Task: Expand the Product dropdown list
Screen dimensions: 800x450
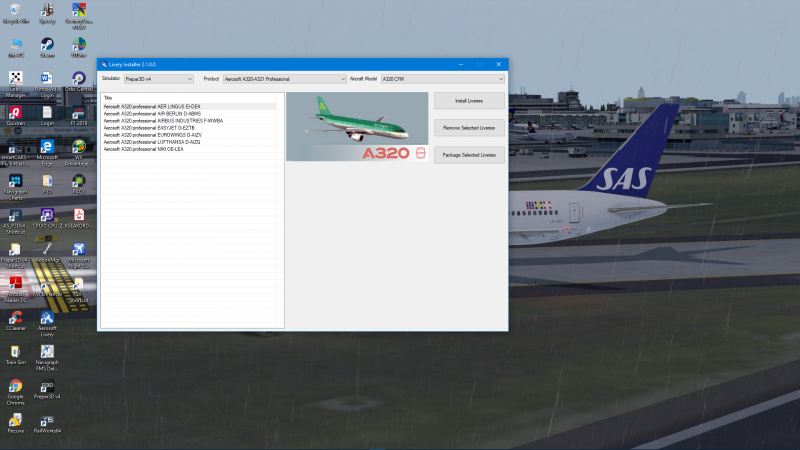Action: (x=285, y=79)
